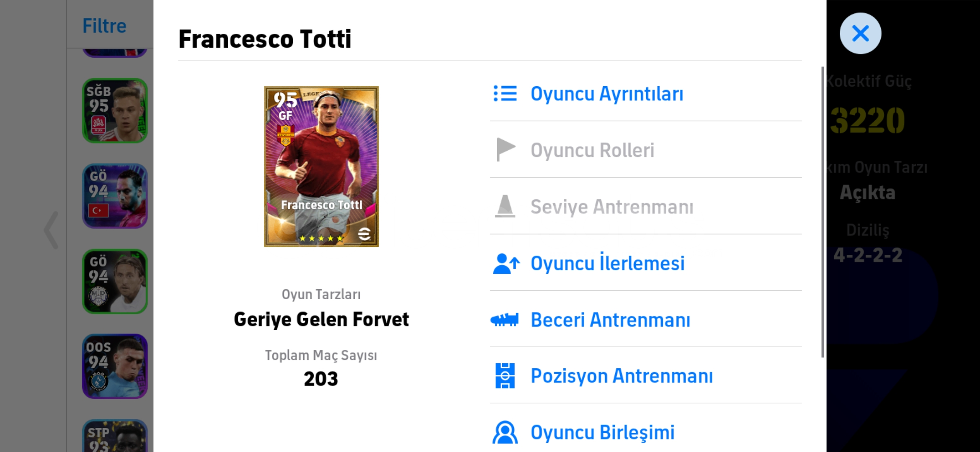This screenshot has height=452, width=980.
Task: Tap the Seviye Antrenmanı cone icon
Action: coord(505,206)
